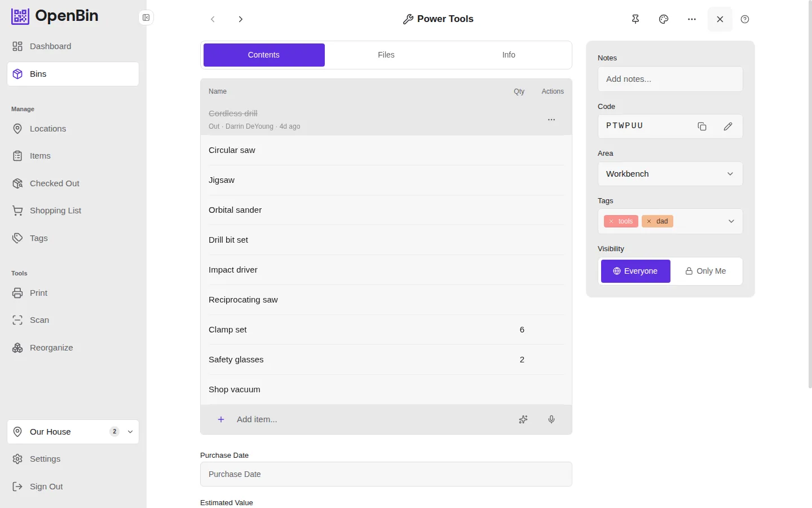Click the page vertical scrollbar
The width and height of the screenshot is (812, 508).
810,195
